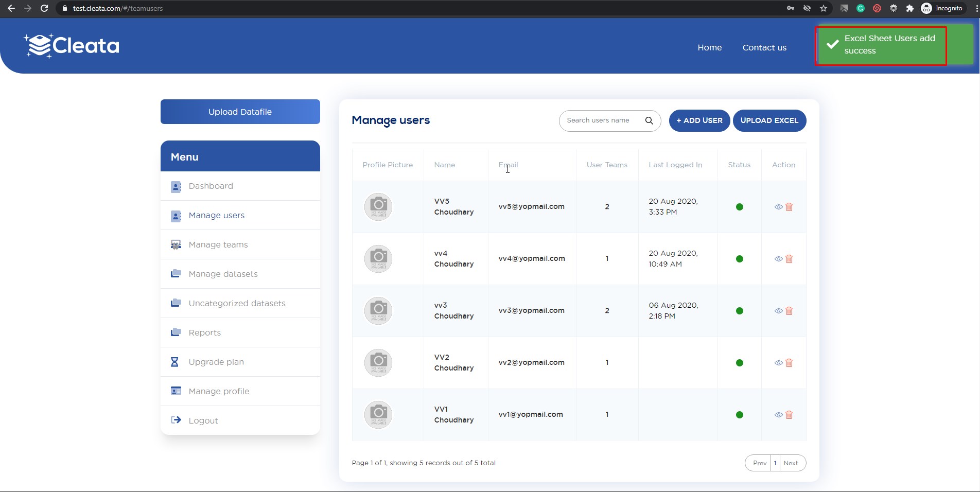This screenshot has width=980, height=492.
Task: Toggle the green status dot for vv2@yopmail.com
Action: click(x=740, y=363)
